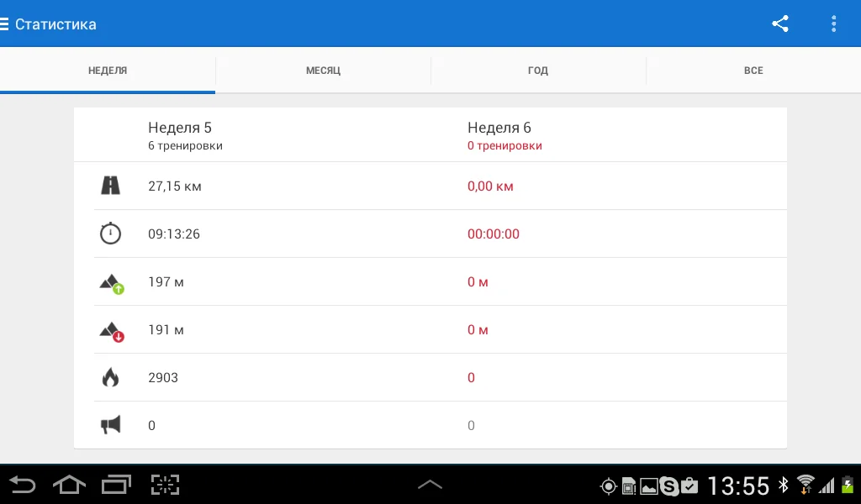
Task: Click the 191 м descent value
Action: (x=166, y=329)
